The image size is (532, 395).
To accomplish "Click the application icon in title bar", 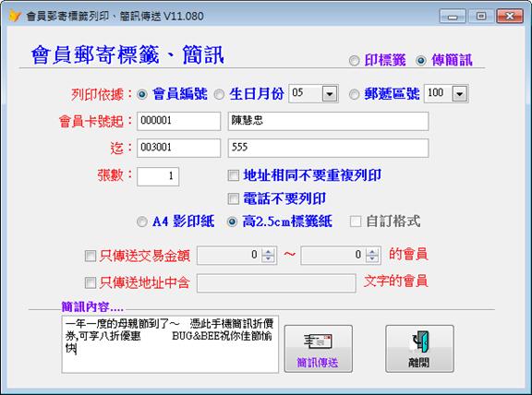I will point(14,16).
